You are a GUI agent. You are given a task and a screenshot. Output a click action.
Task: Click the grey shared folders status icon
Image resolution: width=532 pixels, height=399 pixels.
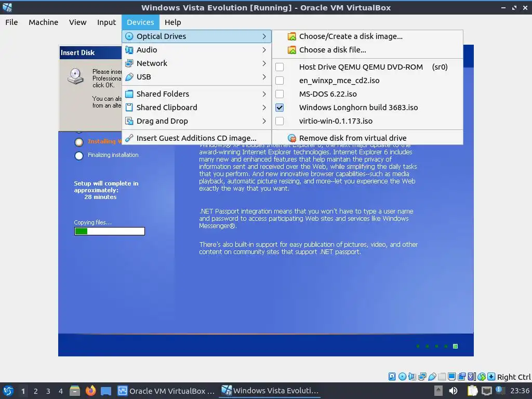(x=442, y=376)
